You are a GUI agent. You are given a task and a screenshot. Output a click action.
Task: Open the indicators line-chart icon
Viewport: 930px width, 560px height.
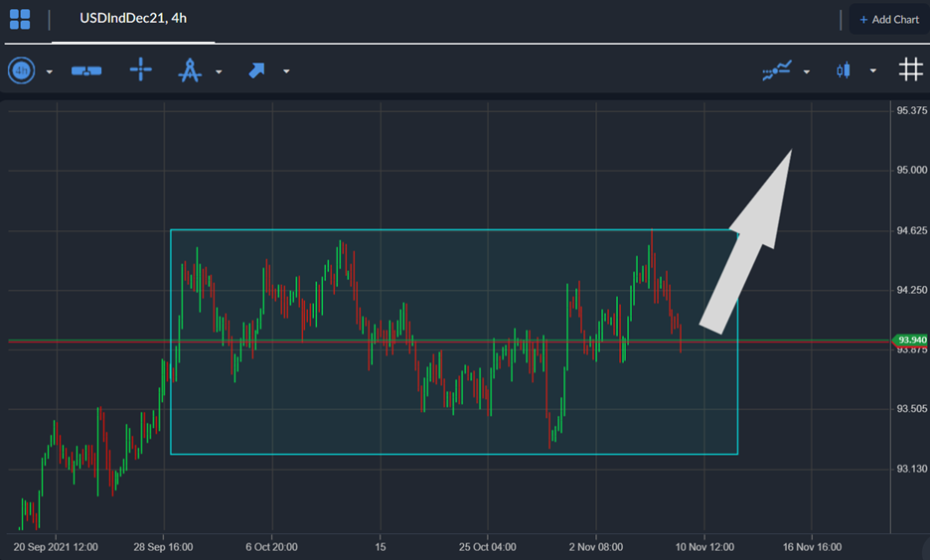coord(777,70)
